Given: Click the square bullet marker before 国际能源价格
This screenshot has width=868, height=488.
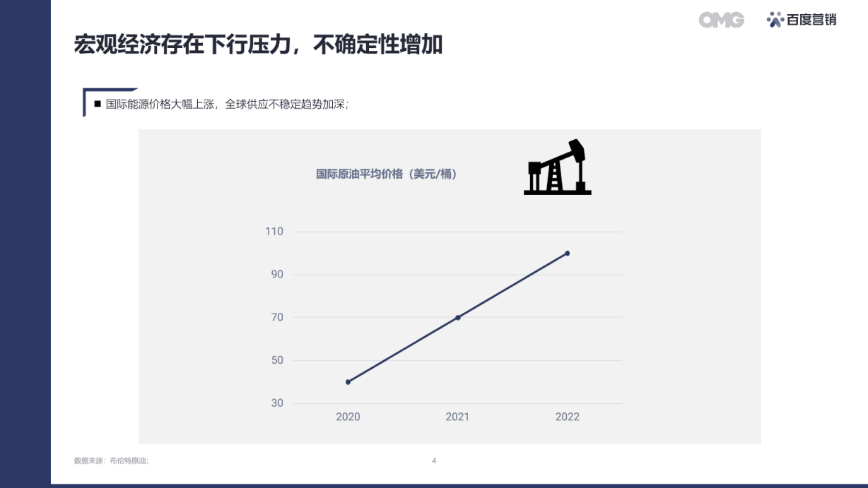Looking at the screenshot, I should point(97,105).
